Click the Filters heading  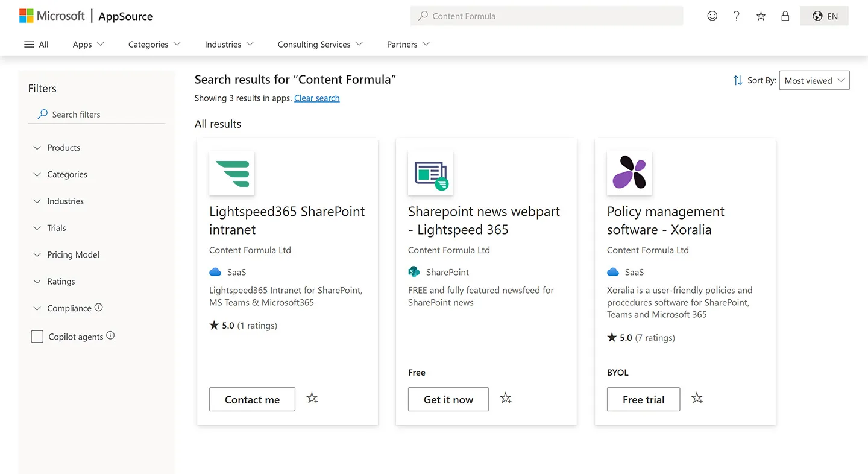click(42, 89)
